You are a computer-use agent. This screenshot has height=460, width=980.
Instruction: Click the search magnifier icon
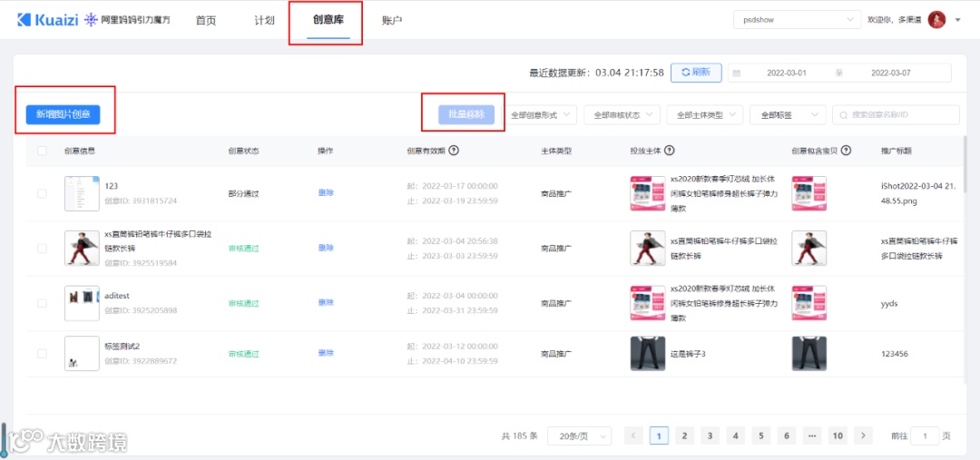click(x=844, y=115)
